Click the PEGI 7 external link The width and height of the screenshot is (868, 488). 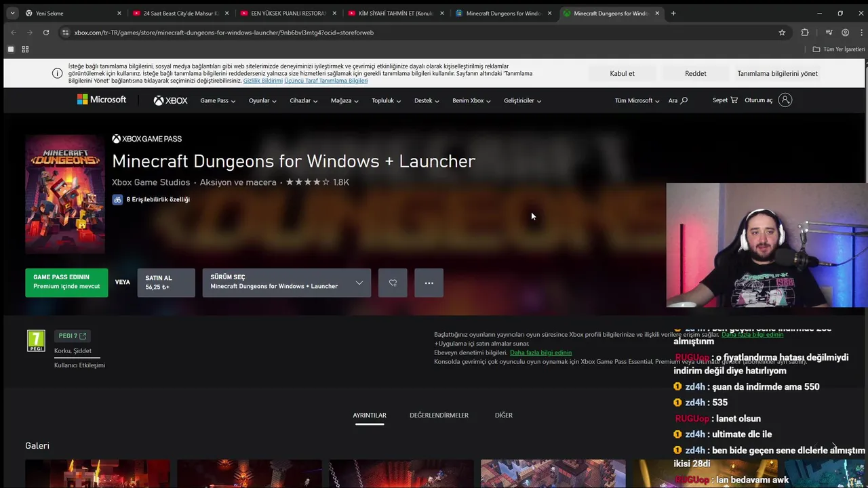[73, 336]
